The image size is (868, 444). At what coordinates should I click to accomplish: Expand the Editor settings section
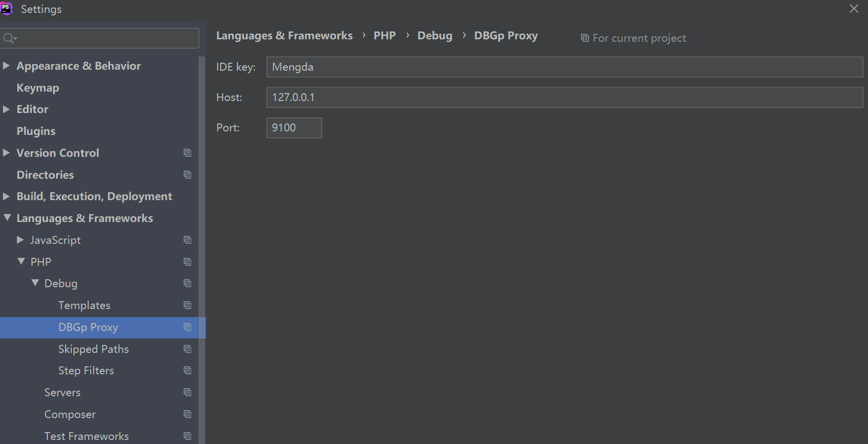(6, 109)
